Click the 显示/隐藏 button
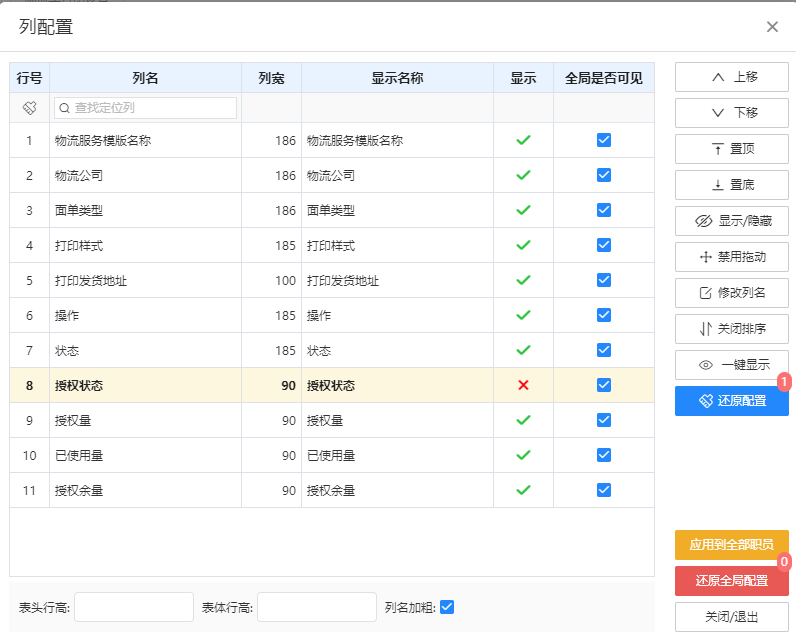The image size is (796, 636). 732,221
